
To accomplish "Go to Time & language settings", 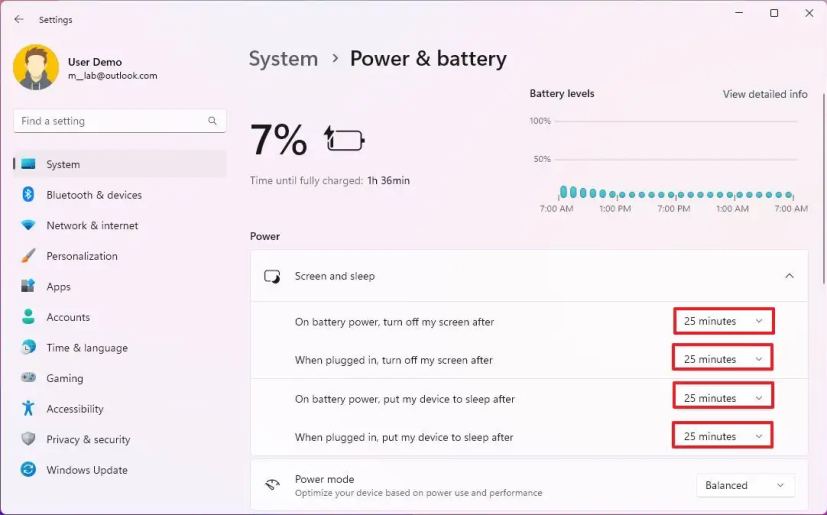I will [86, 348].
